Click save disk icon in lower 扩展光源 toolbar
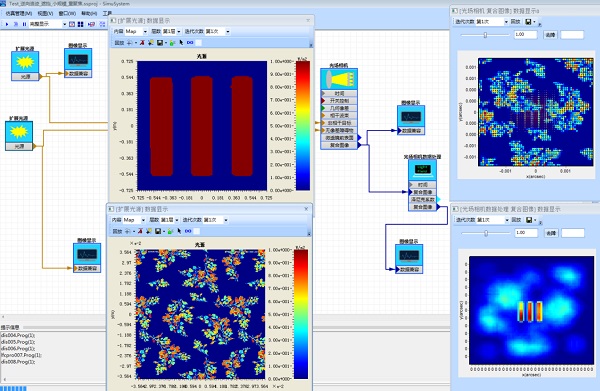600x391 pixels. point(158,231)
